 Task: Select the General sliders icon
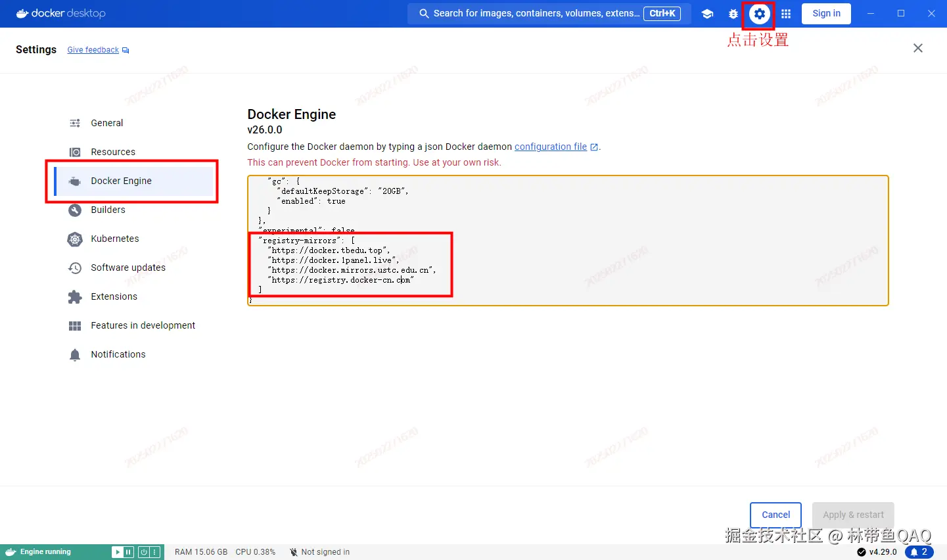75,123
